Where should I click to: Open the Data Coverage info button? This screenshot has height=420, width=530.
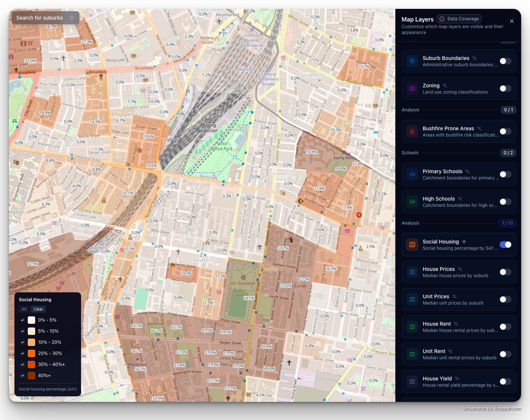tap(459, 19)
